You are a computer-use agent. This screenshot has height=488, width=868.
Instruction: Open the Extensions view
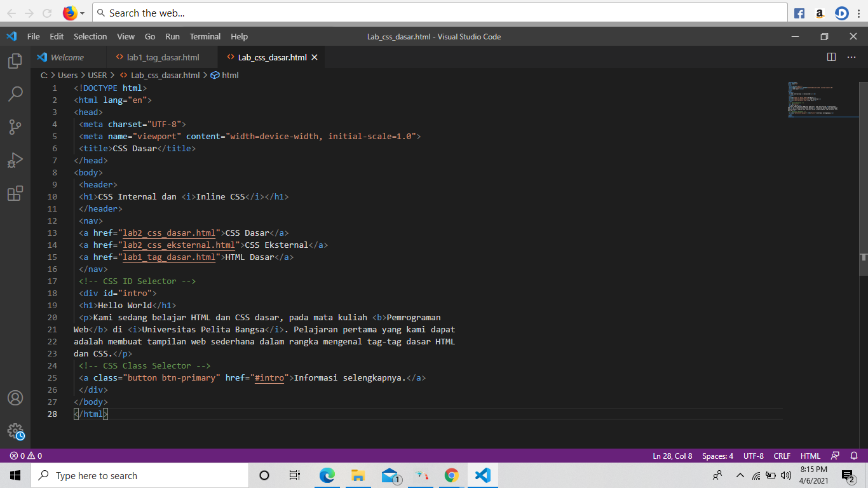pos(15,193)
